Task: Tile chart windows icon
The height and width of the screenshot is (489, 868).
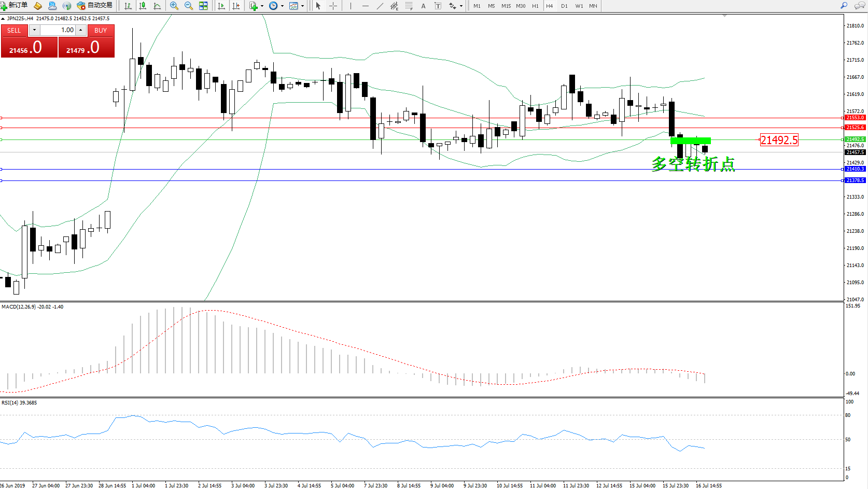Action: [203, 6]
